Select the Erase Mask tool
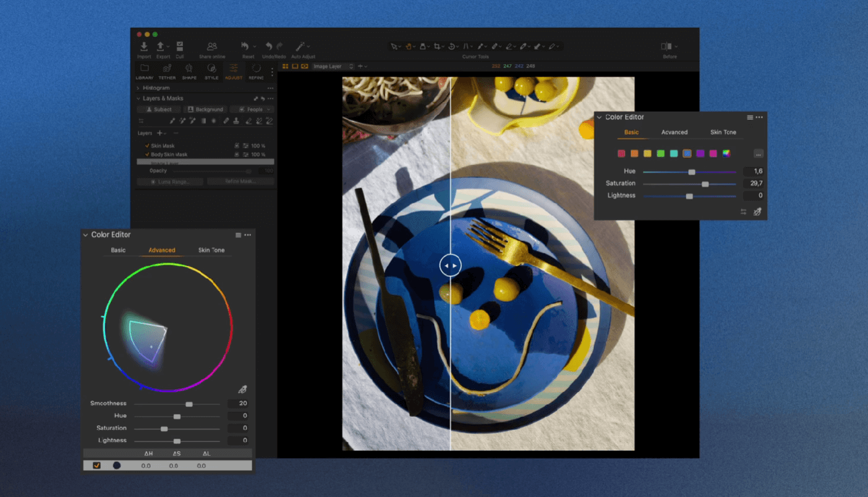The image size is (868, 497). tap(248, 121)
